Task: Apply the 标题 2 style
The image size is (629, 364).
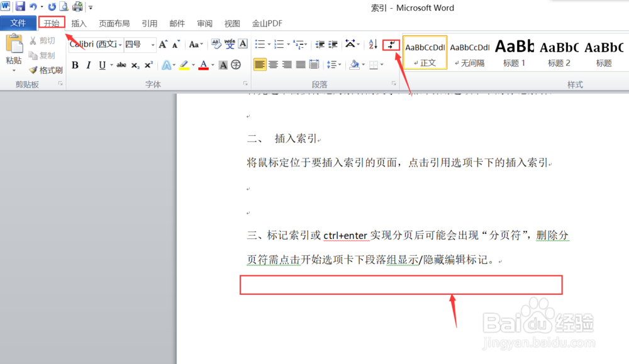Action: click(x=559, y=53)
